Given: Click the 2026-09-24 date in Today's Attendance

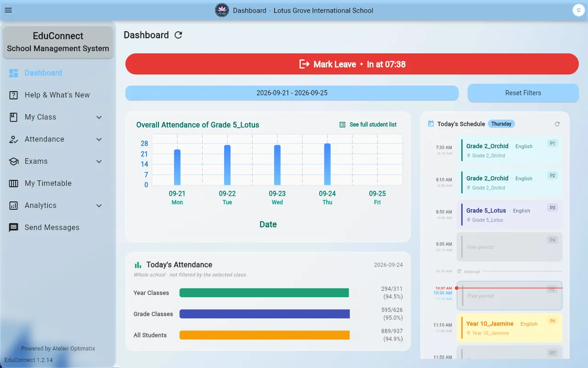Looking at the screenshot, I should (x=388, y=265).
